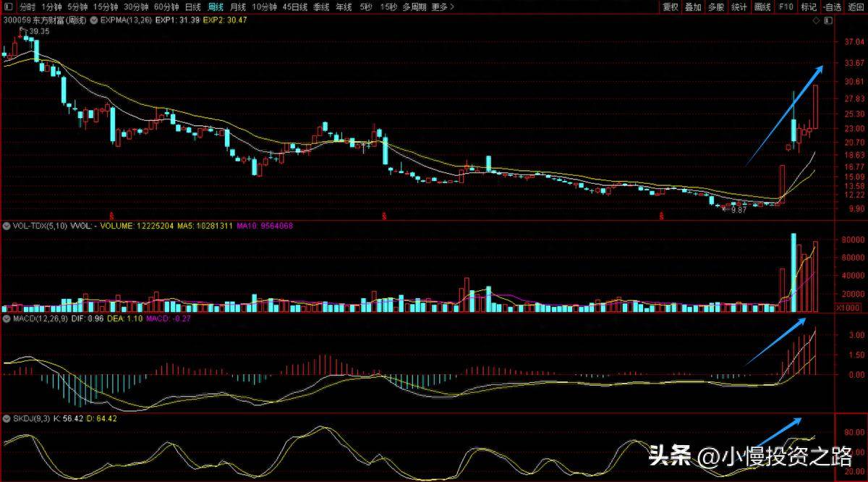This screenshot has height=482, width=868.
Task: Click the 80000 volume axis label
Action: pyautogui.click(x=854, y=240)
